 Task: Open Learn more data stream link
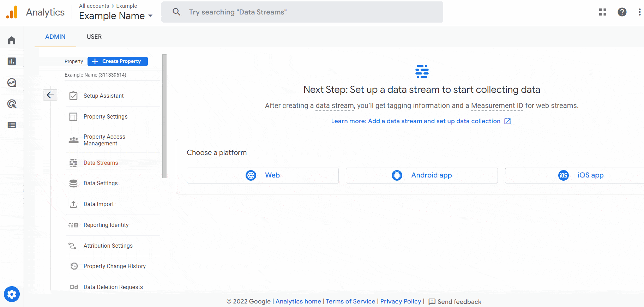416,121
